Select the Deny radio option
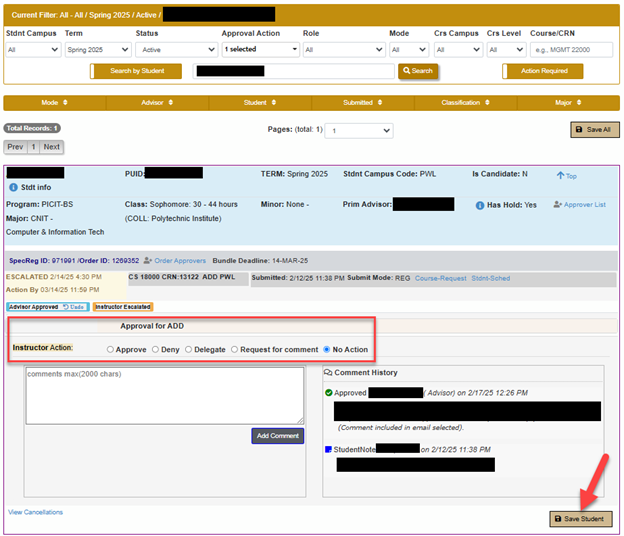The image size is (624, 536). [155, 349]
